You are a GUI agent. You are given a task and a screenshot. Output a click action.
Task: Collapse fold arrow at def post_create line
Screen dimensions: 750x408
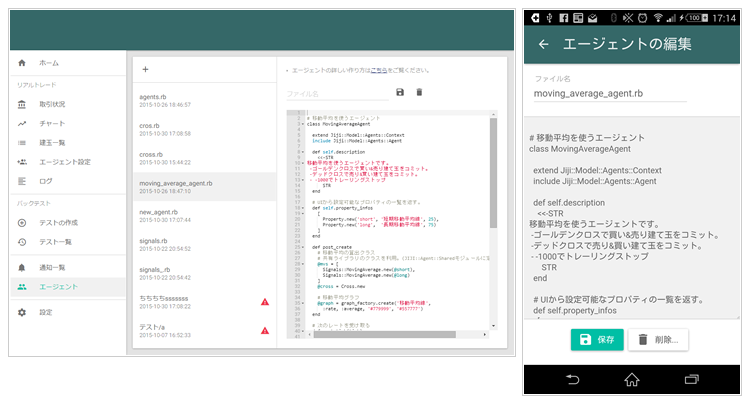click(x=303, y=247)
